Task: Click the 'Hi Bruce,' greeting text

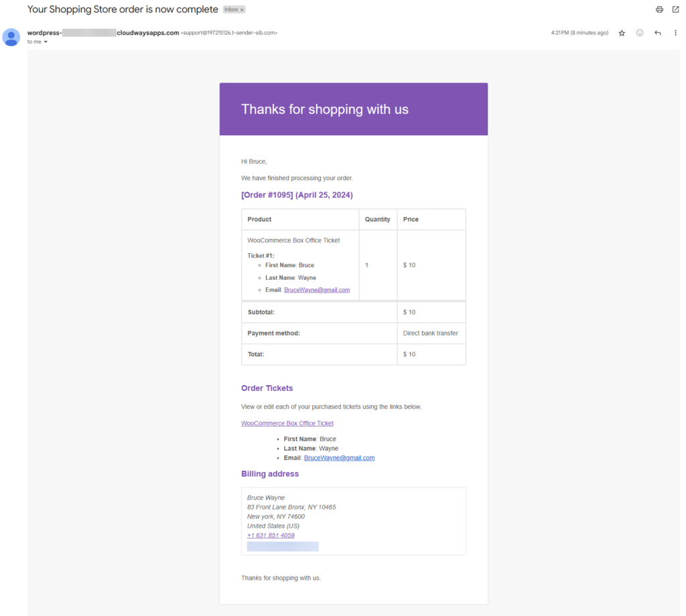Action: pos(254,161)
